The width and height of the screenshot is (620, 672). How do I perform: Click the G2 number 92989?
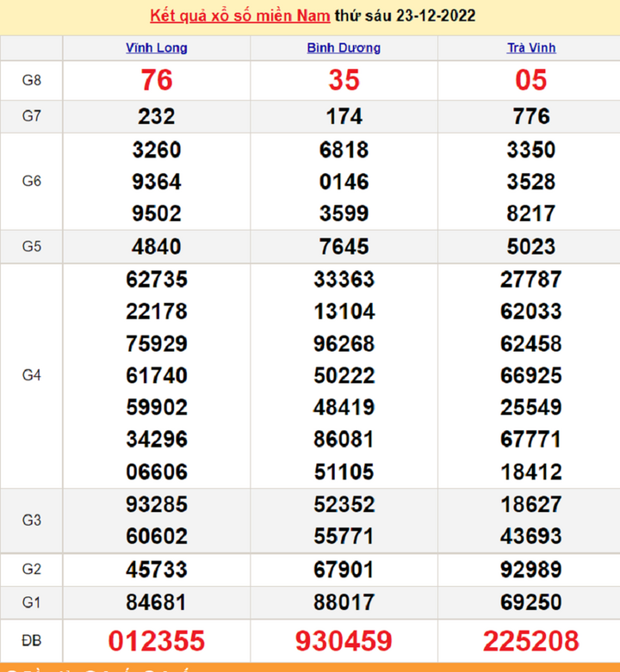click(x=531, y=570)
